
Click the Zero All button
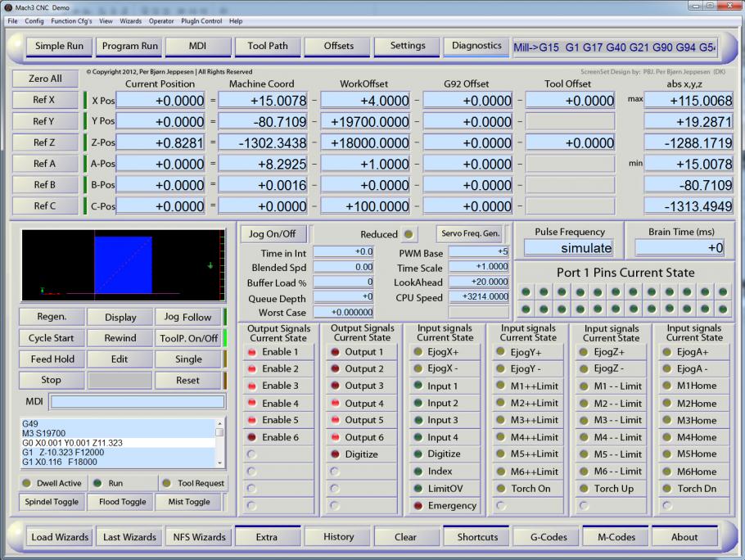click(x=45, y=79)
